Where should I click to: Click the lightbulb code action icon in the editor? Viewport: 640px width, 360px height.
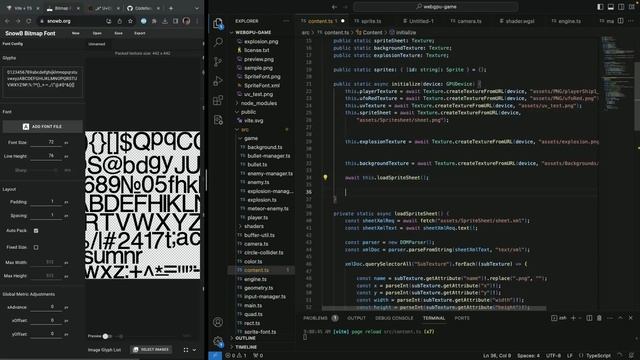click(x=325, y=178)
